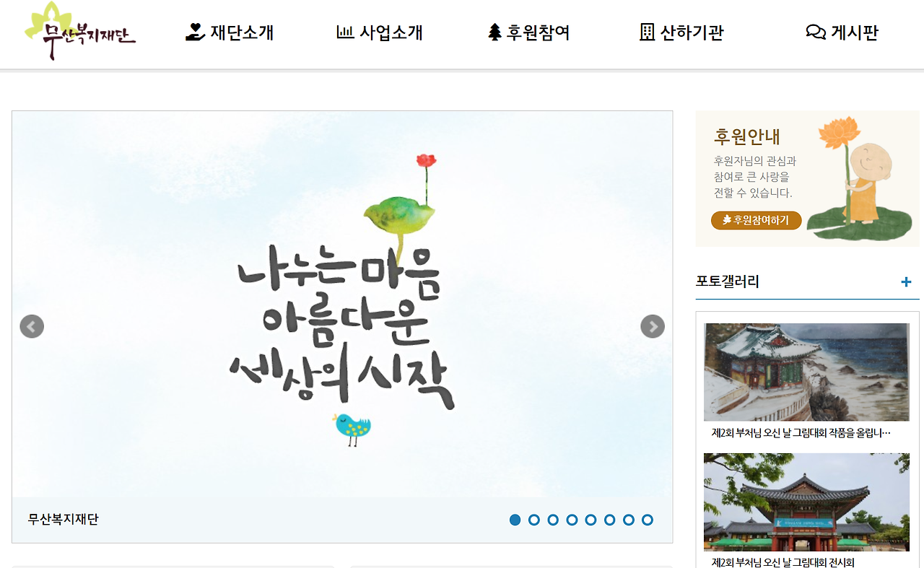924x568 pixels.
Task: Expand 포토갤러리 with the plus icon
Action: (906, 282)
